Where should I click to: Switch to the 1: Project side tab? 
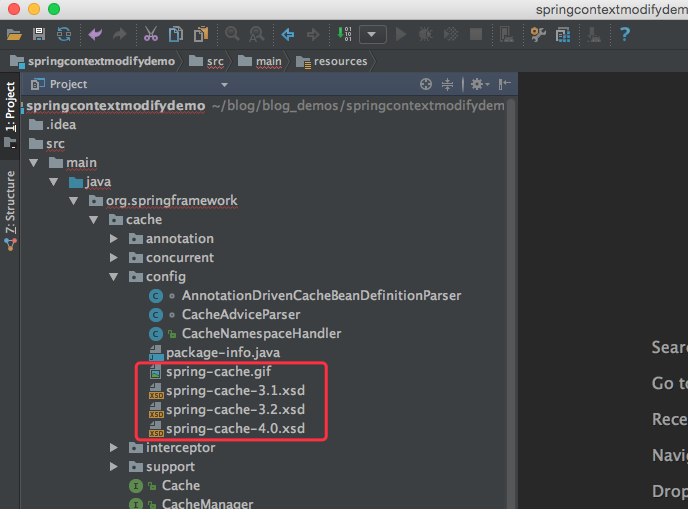[x=10, y=115]
